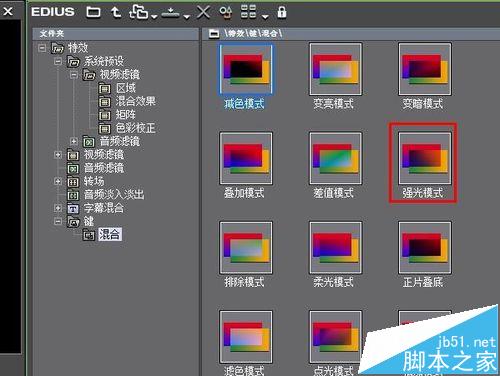Select the 色彩校正 folder
Image resolution: width=500 pixels, height=376 pixels.
point(135,128)
